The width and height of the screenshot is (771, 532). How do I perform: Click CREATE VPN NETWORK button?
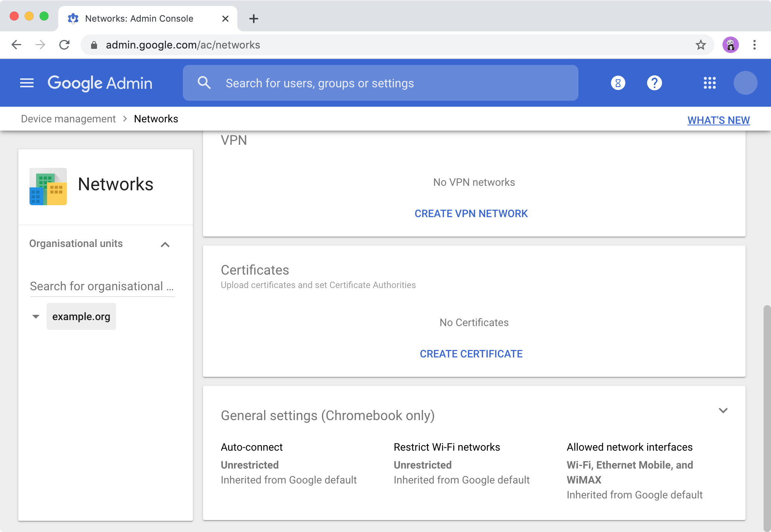(472, 213)
